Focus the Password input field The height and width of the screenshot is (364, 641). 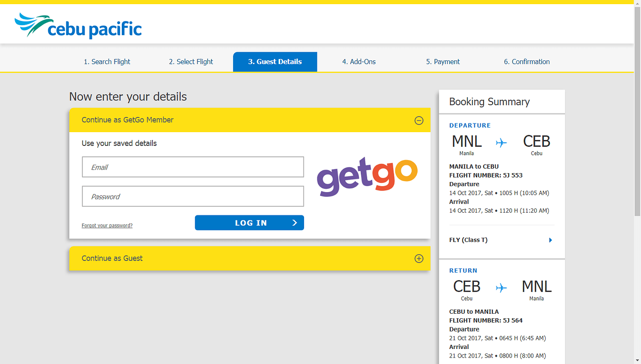(193, 196)
